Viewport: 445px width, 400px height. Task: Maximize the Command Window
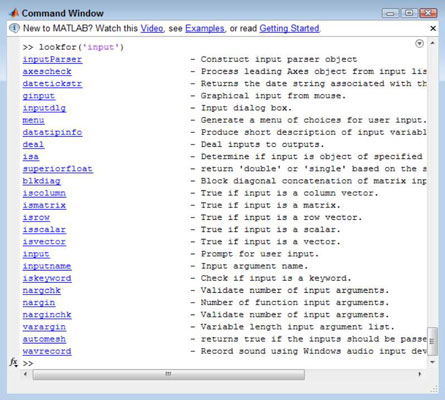click(409, 13)
